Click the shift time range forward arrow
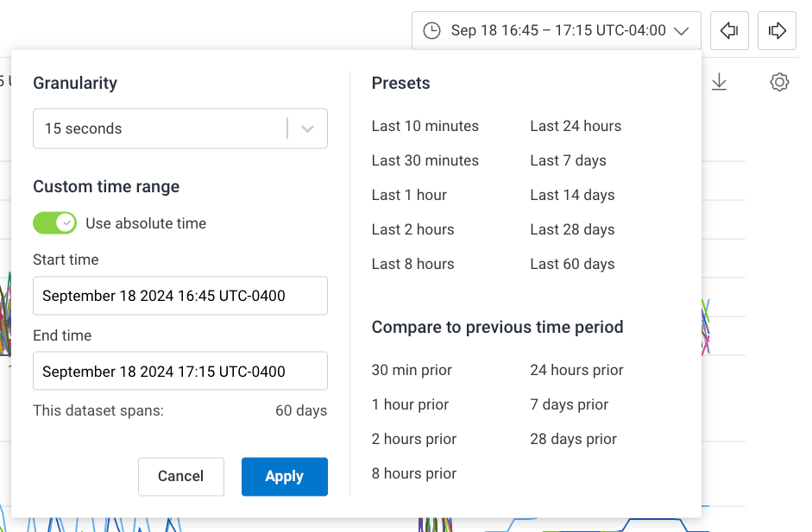This screenshot has height=532, width=812. [777, 31]
